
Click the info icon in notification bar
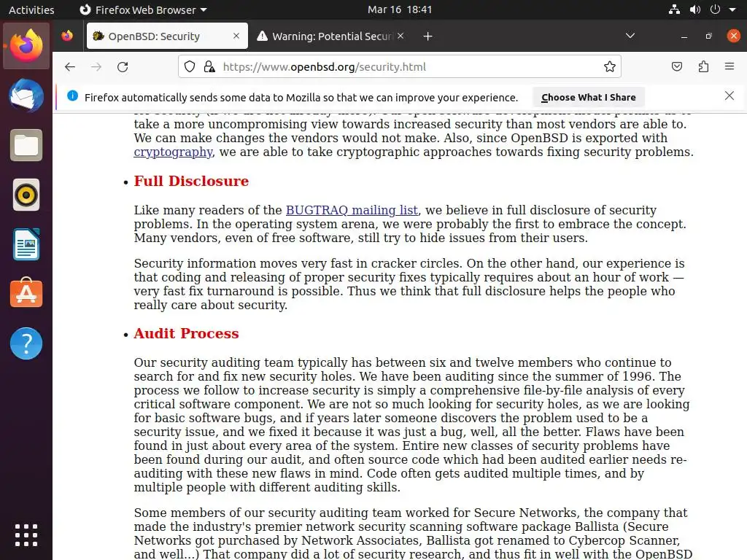pyautogui.click(x=72, y=96)
